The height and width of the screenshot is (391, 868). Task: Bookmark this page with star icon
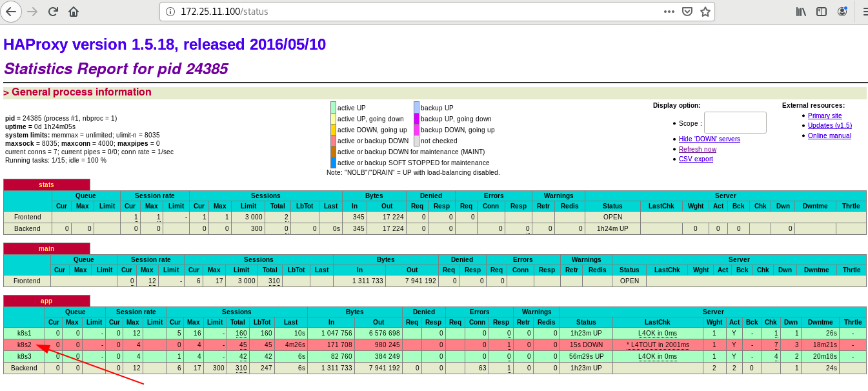point(705,12)
